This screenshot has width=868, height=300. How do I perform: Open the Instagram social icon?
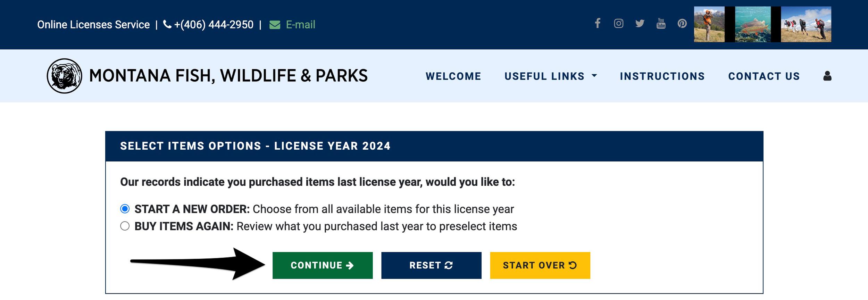point(619,23)
